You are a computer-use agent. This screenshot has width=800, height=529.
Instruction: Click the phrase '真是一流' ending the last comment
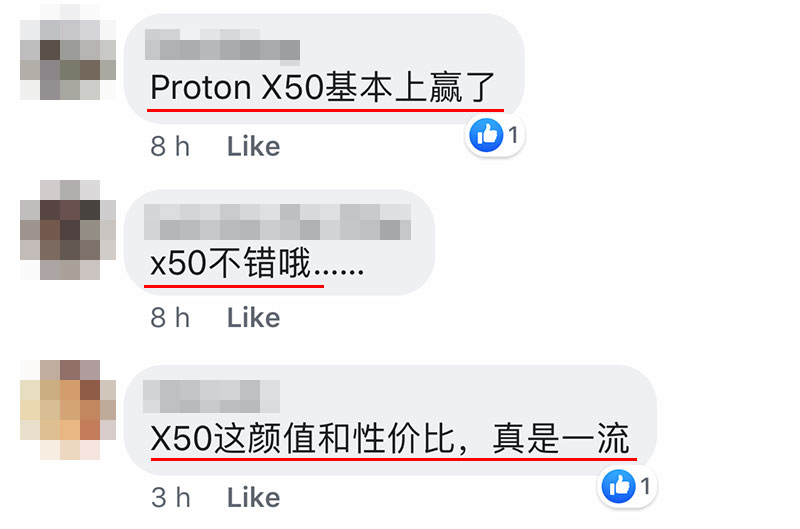point(560,439)
